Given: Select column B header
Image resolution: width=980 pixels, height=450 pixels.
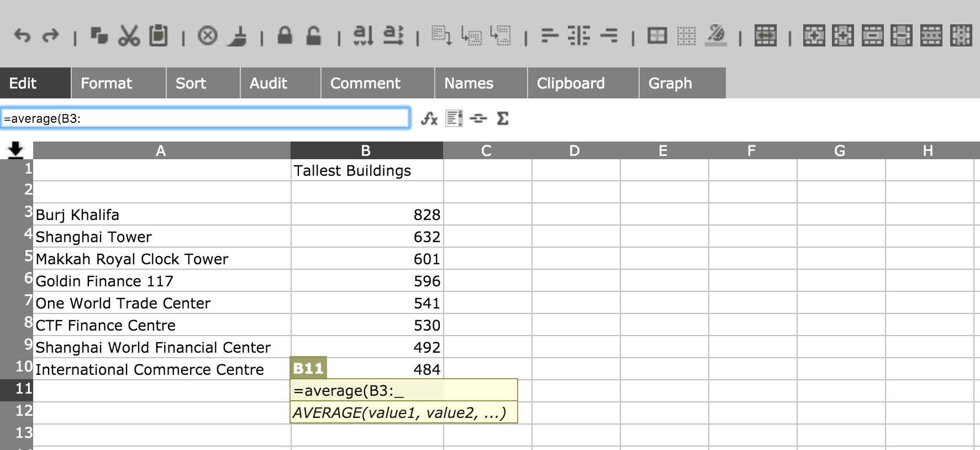Looking at the screenshot, I should point(366,150).
